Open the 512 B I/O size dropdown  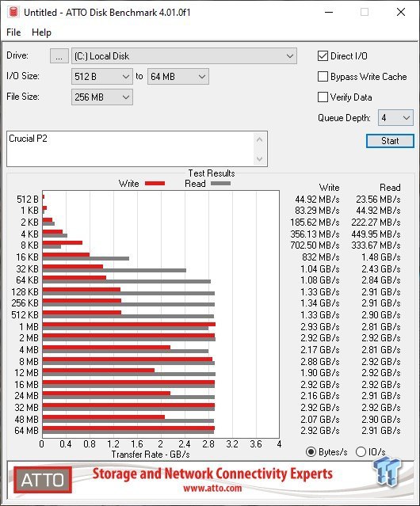point(102,77)
